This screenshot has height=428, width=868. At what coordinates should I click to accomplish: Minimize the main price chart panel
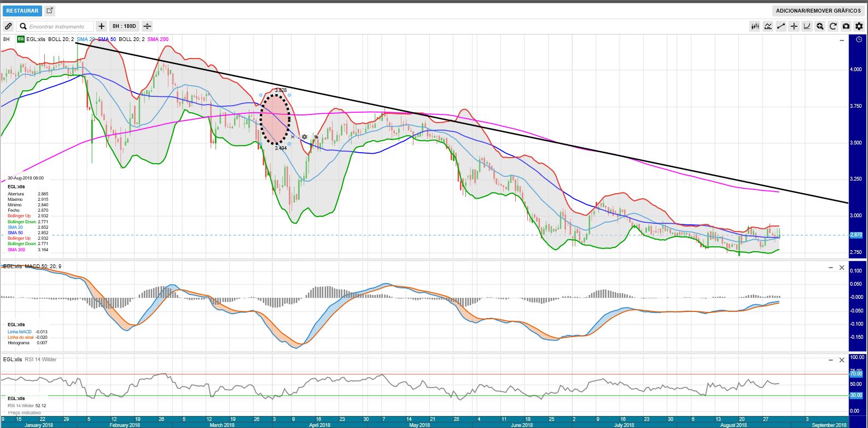click(x=842, y=40)
